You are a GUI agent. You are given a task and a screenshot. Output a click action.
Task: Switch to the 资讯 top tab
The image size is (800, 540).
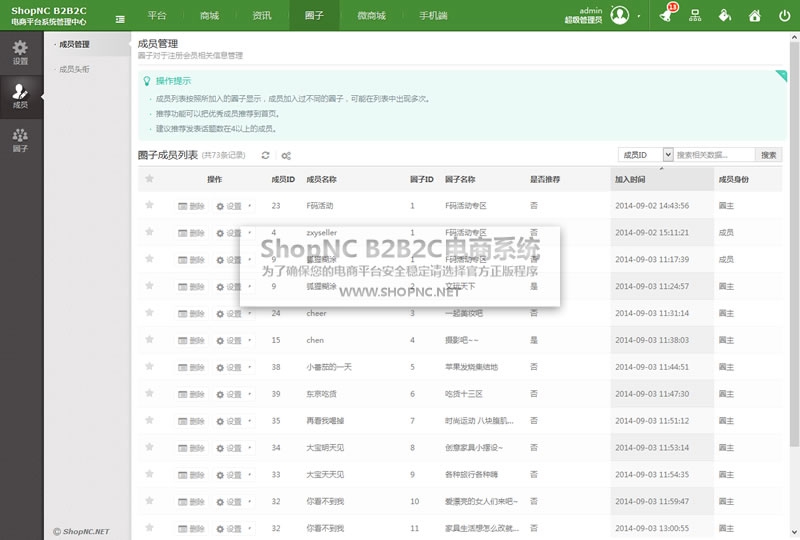point(262,15)
